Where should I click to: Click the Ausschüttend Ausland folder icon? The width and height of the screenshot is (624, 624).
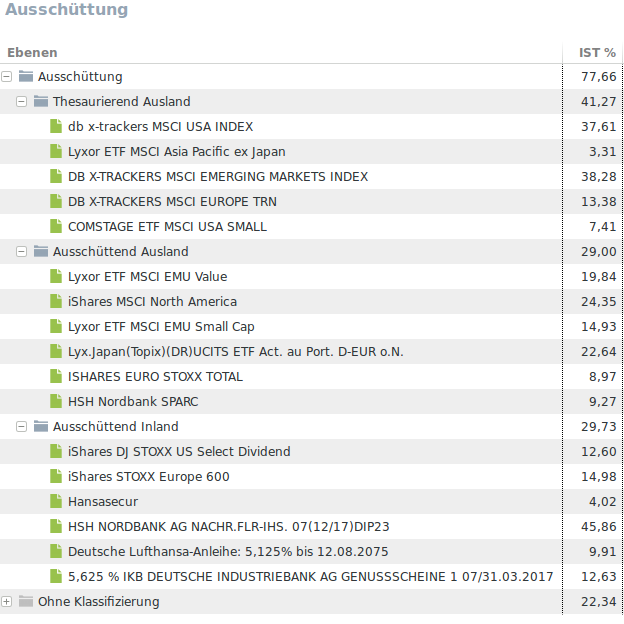(x=41, y=251)
